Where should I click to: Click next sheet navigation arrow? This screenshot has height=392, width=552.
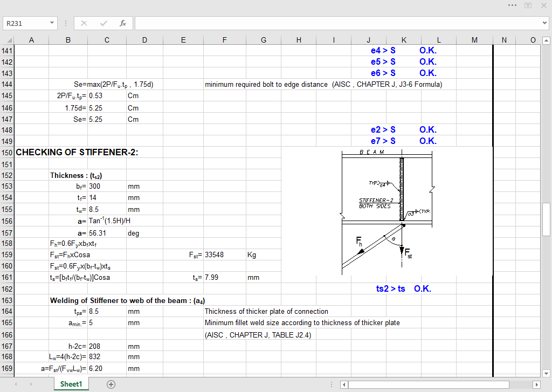click(x=31, y=384)
